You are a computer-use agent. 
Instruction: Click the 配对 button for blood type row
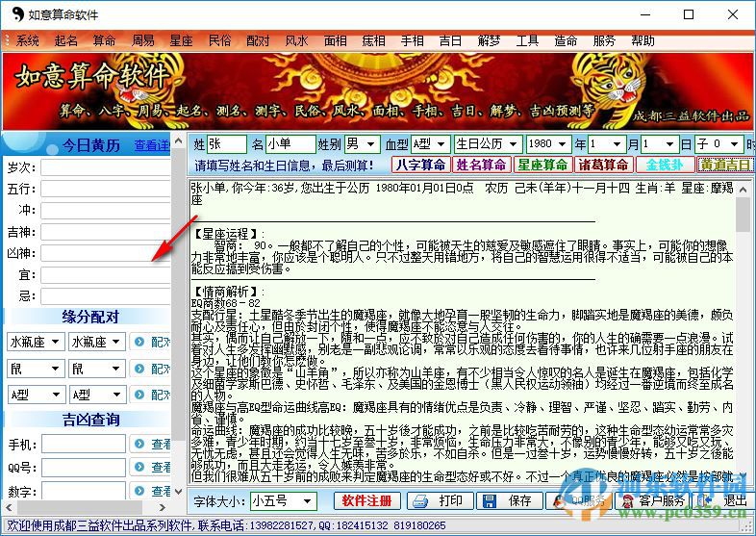[150, 395]
